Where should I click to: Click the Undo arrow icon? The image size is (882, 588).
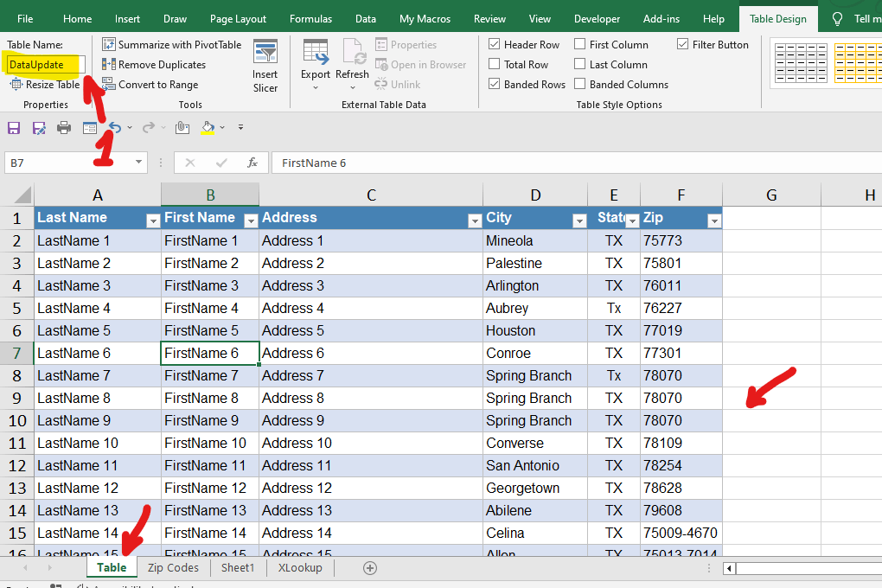coord(115,128)
